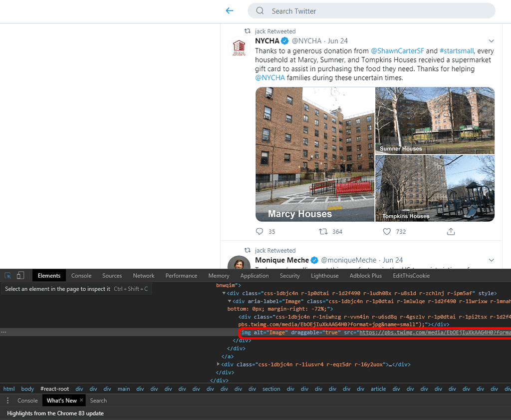
Task: Open the Monique Meche account name
Action: coord(282,260)
